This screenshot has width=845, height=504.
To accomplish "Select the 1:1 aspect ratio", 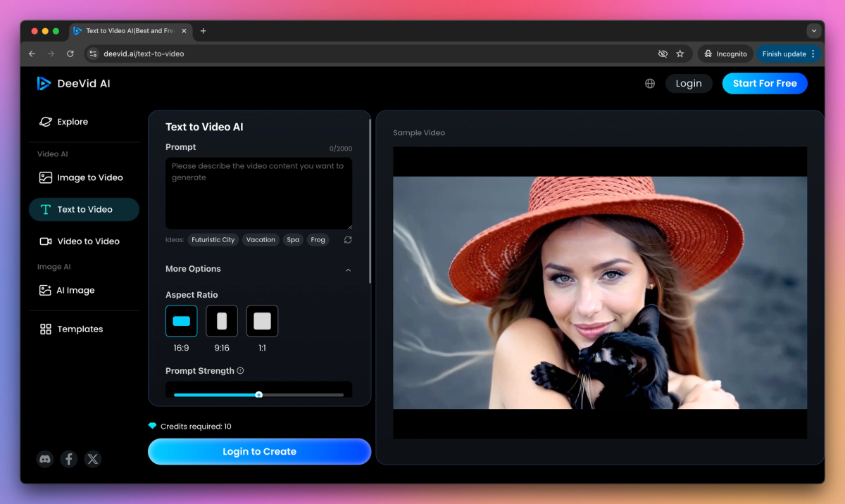I will (x=262, y=321).
